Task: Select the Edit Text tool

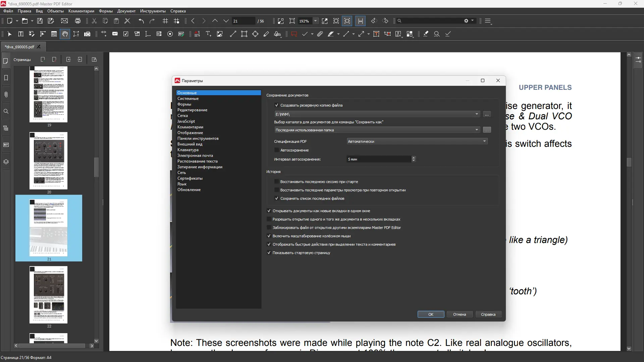Action: tap(21, 34)
